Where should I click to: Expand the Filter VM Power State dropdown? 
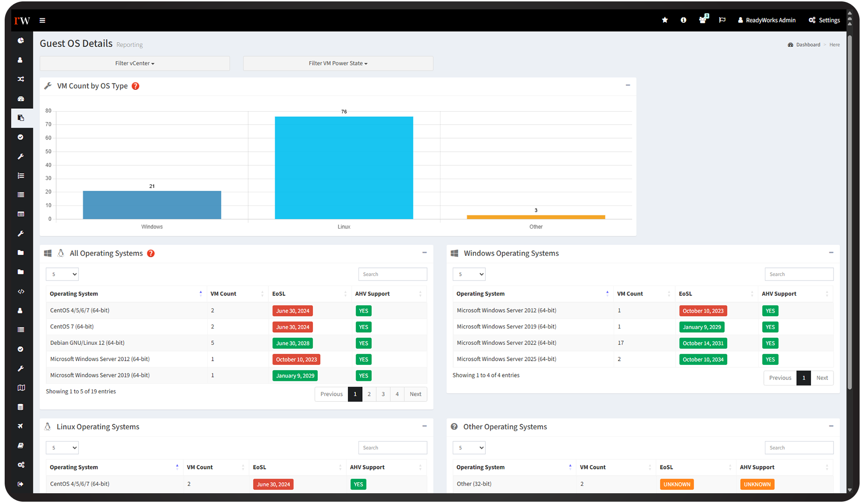338,63
